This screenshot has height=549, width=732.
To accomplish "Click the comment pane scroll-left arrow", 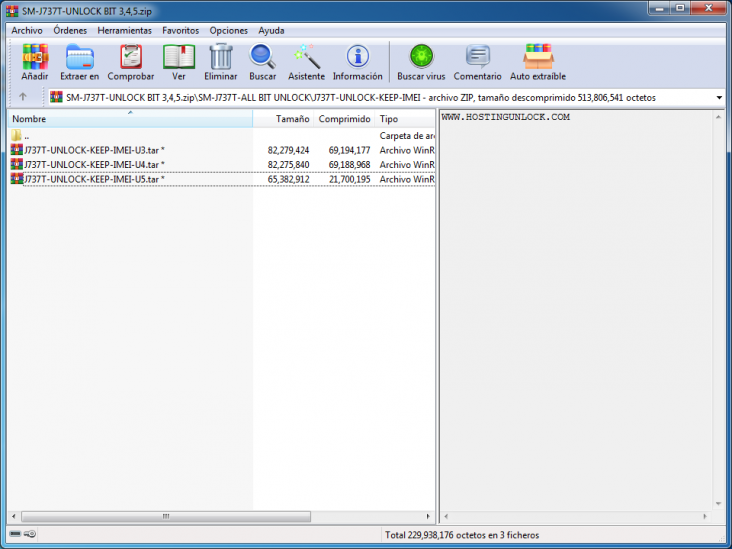I will click(x=446, y=516).
